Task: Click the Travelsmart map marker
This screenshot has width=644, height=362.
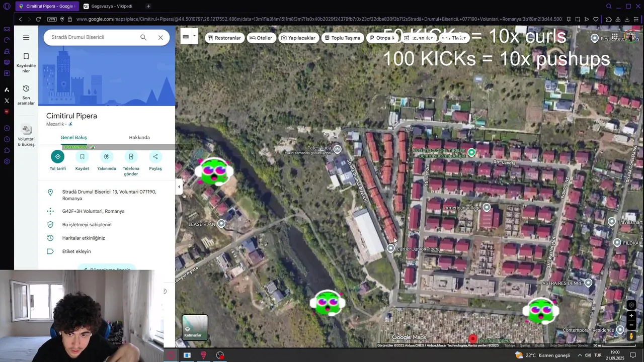Action: click(x=612, y=222)
